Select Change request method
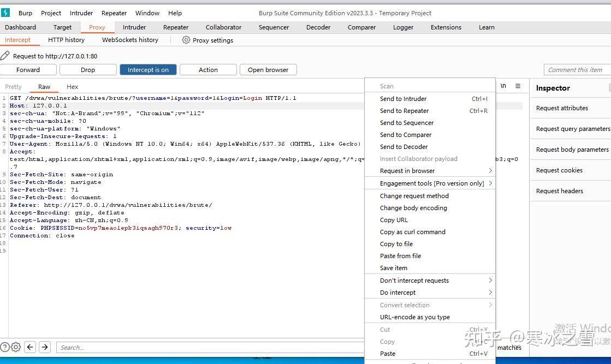 coord(430,196)
